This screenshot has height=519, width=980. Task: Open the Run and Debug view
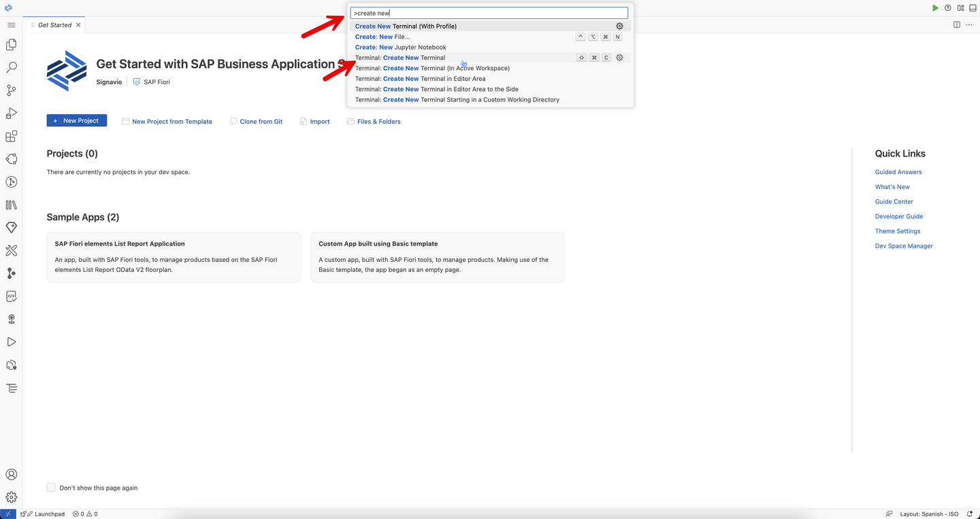click(12, 114)
